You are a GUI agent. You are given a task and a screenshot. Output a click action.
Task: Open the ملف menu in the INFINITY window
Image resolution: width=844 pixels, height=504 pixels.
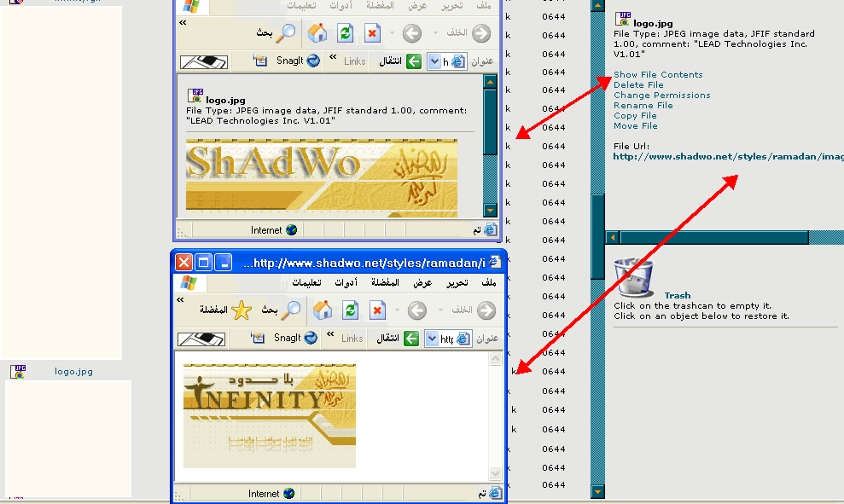[x=489, y=282]
